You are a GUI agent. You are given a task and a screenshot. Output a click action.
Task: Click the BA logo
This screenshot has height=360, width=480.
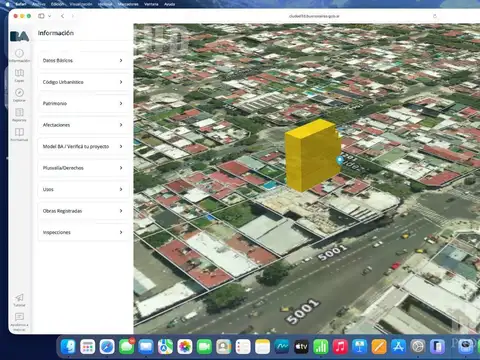tap(19, 36)
